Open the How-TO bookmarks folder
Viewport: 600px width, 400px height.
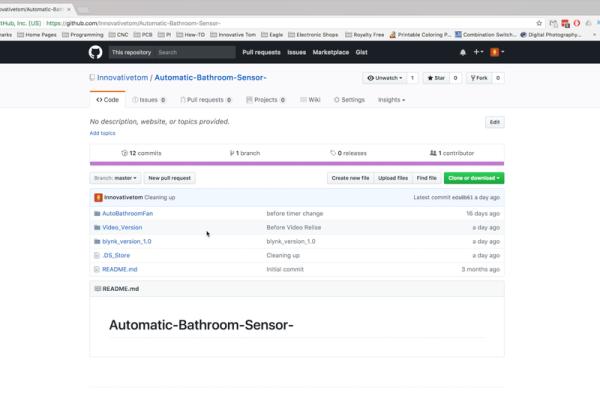tap(191, 35)
